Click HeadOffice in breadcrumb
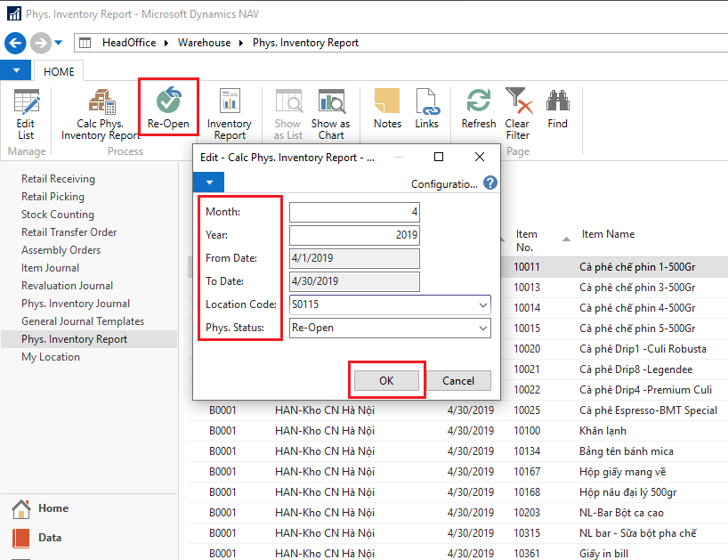This screenshot has height=560, width=728. (129, 43)
